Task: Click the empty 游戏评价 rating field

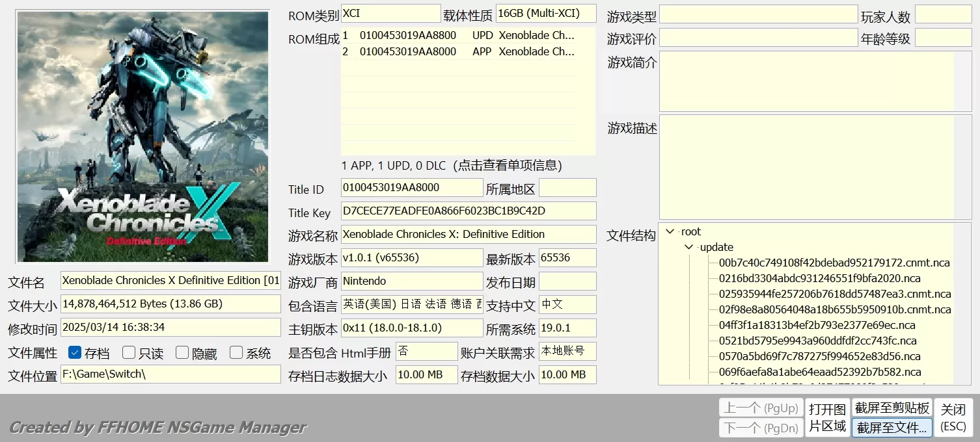Action: tap(759, 38)
